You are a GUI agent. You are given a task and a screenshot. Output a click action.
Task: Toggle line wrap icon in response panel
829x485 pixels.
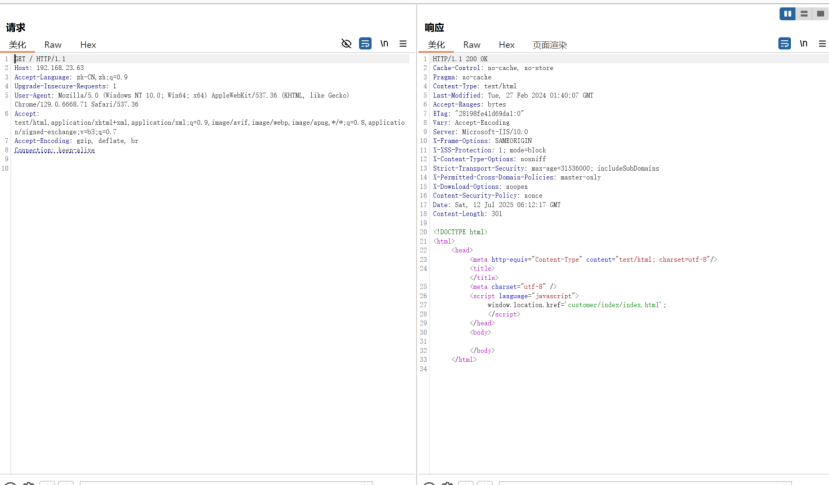(x=785, y=43)
